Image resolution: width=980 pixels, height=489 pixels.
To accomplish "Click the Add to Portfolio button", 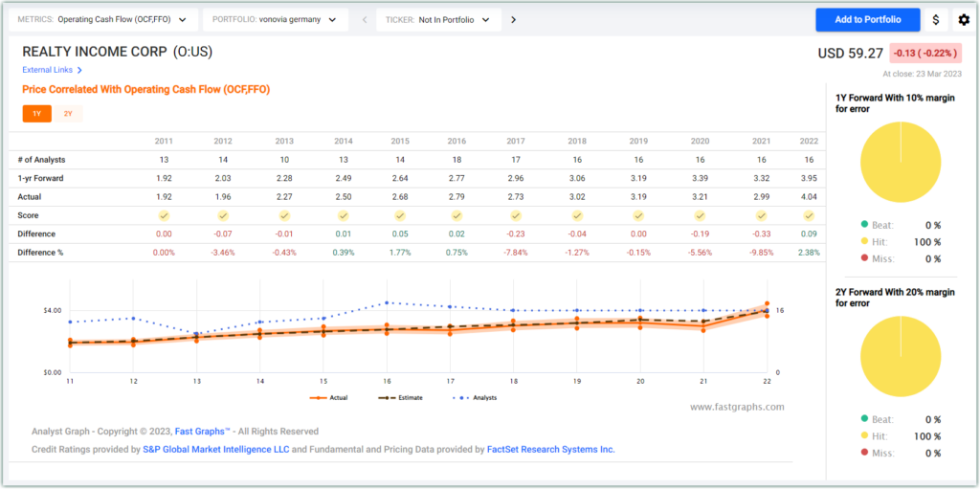I will click(x=867, y=20).
